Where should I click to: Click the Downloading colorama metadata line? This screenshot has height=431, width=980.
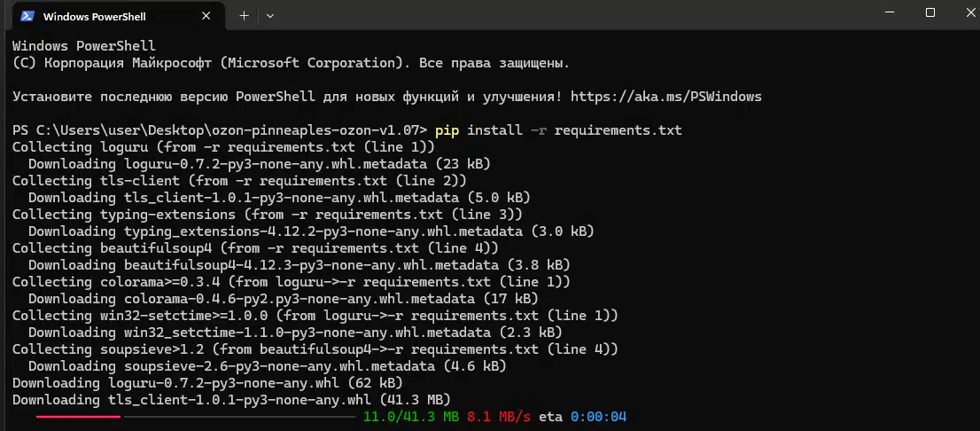point(284,299)
